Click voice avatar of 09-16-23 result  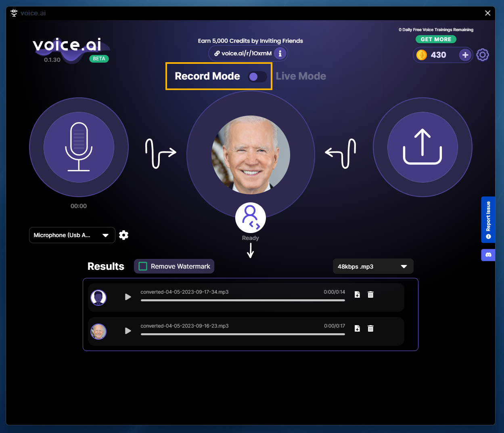(x=98, y=332)
